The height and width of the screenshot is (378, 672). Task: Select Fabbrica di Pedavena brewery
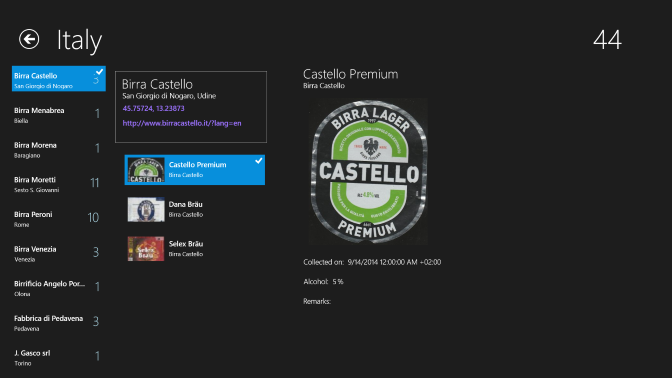coord(59,323)
